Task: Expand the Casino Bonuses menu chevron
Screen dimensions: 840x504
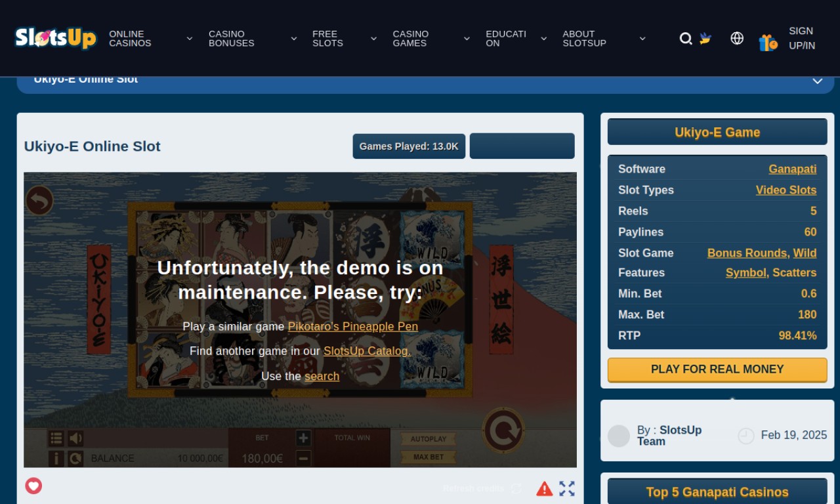Action: coord(294,39)
